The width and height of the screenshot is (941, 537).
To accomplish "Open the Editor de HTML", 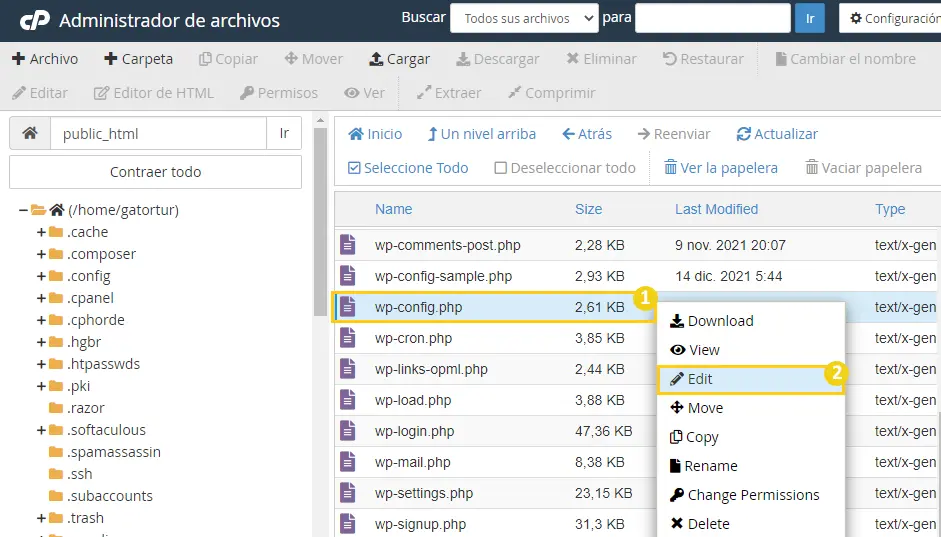I will pyautogui.click(x=154, y=93).
